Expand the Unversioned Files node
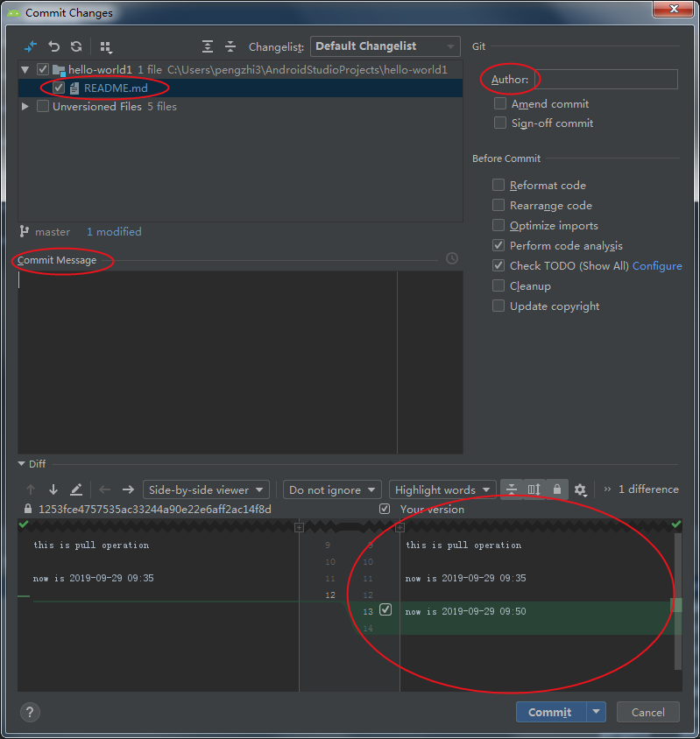Viewport: 700px width, 739px height. [25, 107]
